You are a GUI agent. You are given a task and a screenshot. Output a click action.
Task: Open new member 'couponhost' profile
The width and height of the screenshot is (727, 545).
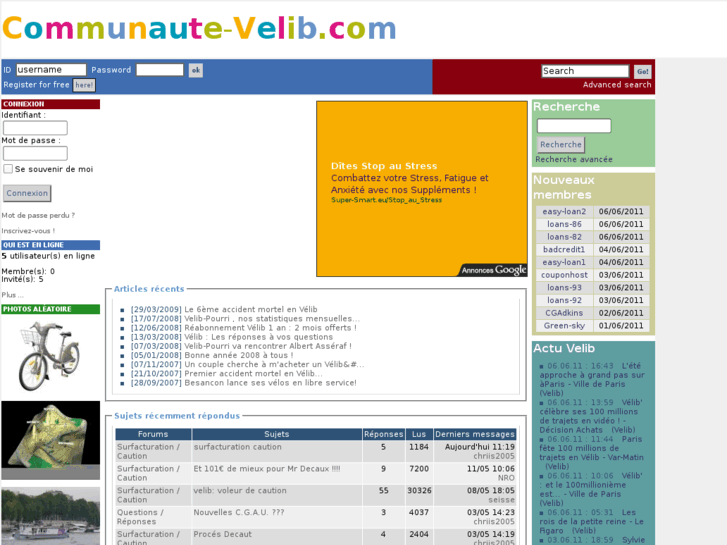click(564, 275)
